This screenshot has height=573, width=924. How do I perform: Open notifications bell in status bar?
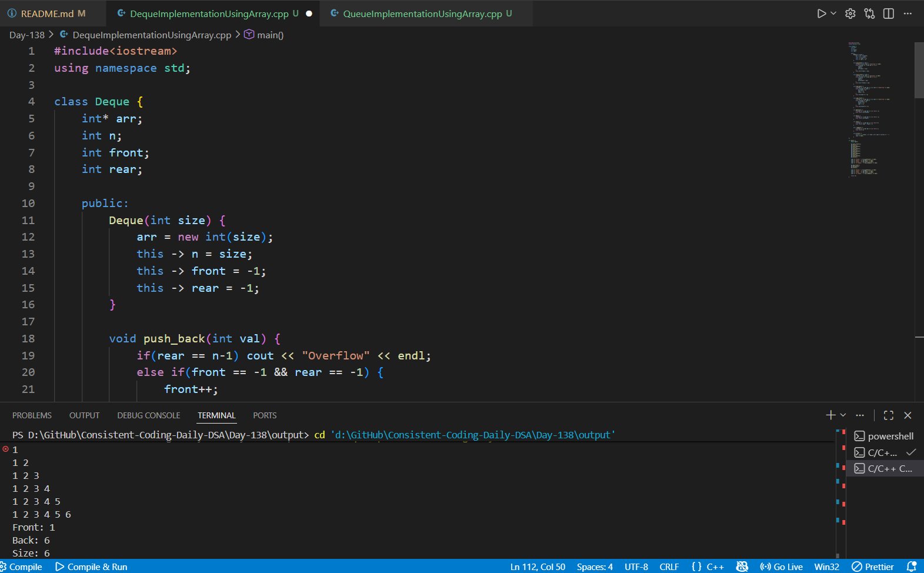912,567
